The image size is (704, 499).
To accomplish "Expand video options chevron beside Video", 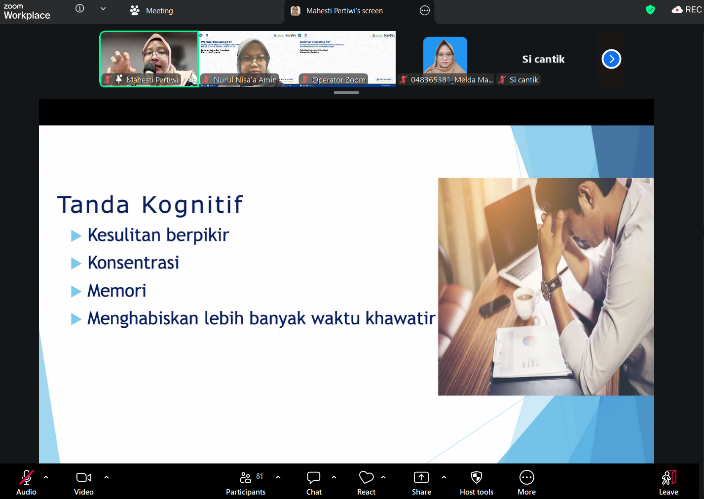I will click(x=106, y=477).
